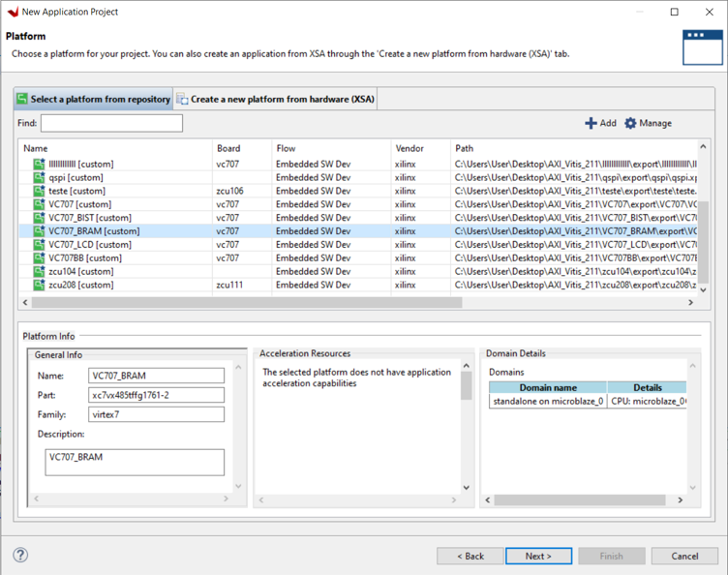
Task: Click the Domain name column header
Action: click(548, 387)
